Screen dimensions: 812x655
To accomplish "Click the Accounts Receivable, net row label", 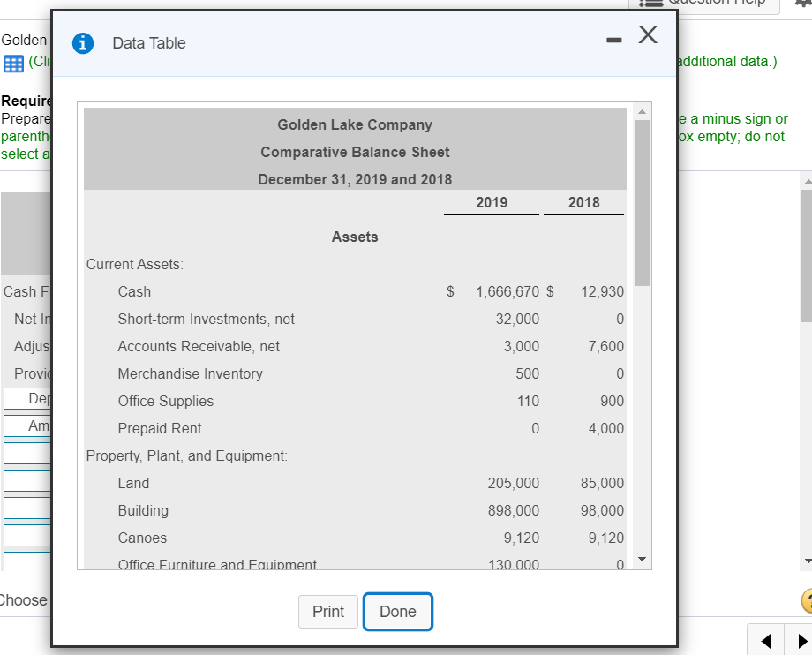I will (x=199, y=346).
